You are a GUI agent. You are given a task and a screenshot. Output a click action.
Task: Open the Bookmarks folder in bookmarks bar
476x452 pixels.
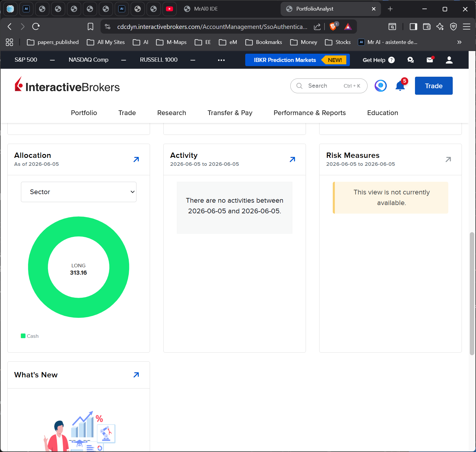[263, 42]
